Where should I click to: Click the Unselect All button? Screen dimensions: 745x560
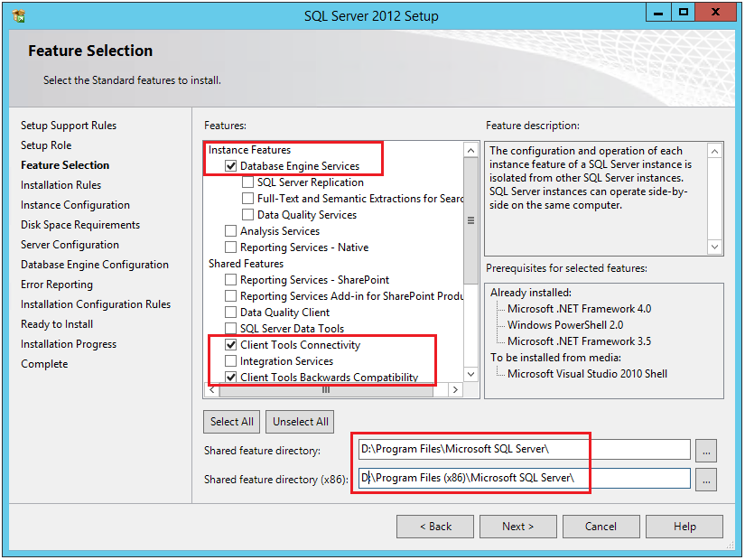click(x=301, y=422)
